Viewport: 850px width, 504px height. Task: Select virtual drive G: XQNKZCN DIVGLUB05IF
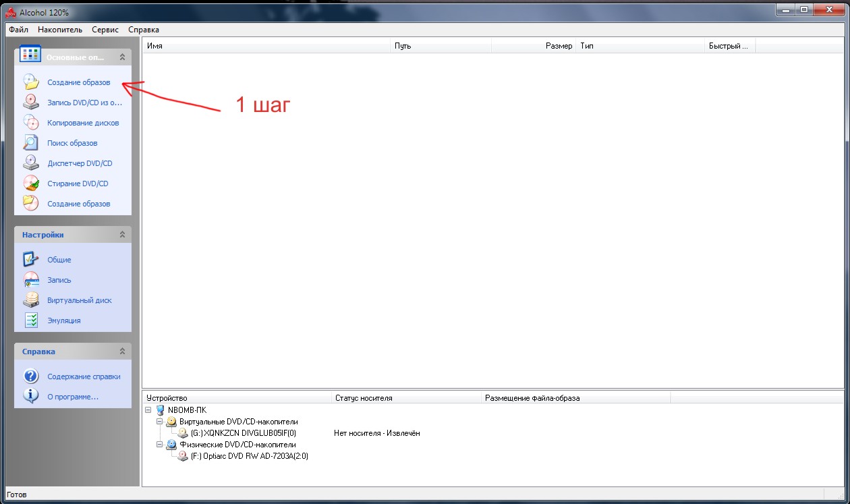(244, 433)
